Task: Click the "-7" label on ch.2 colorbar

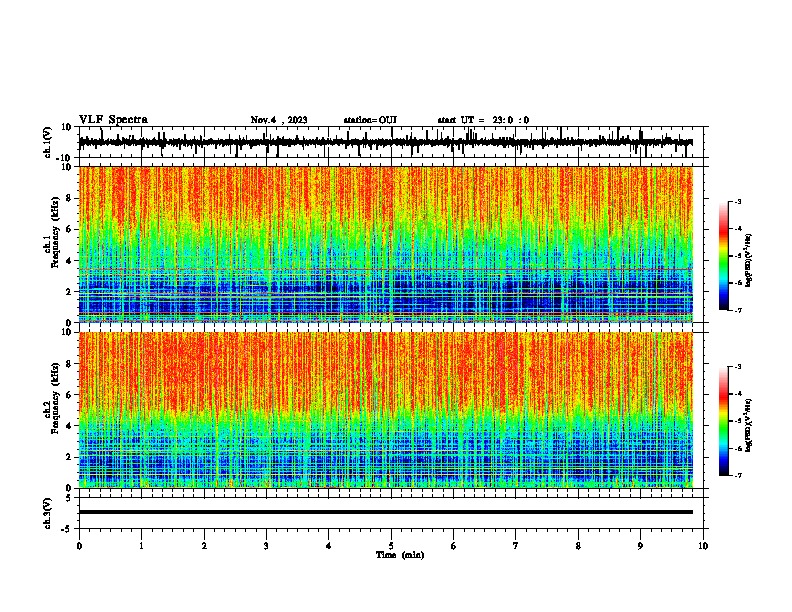Action: pos(738,475)
